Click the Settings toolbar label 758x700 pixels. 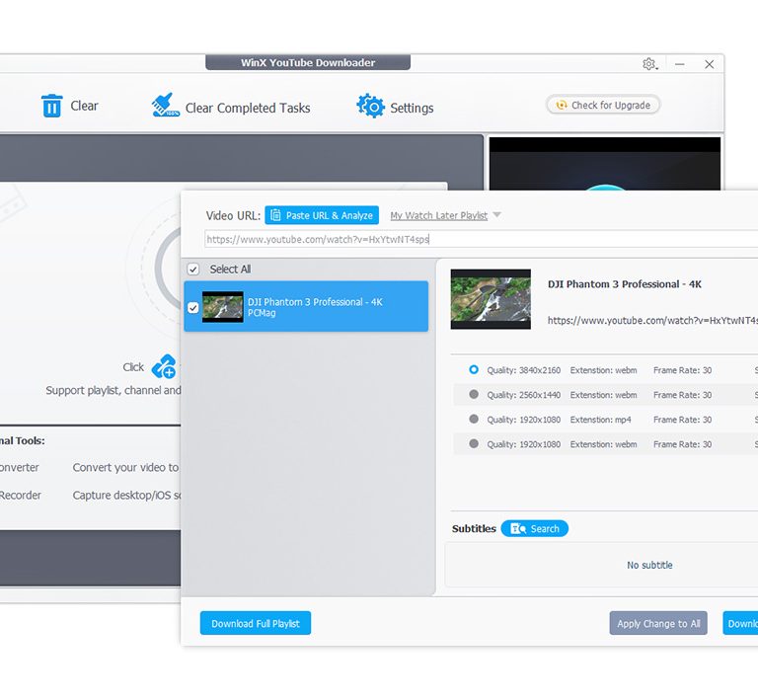(412, 108)
